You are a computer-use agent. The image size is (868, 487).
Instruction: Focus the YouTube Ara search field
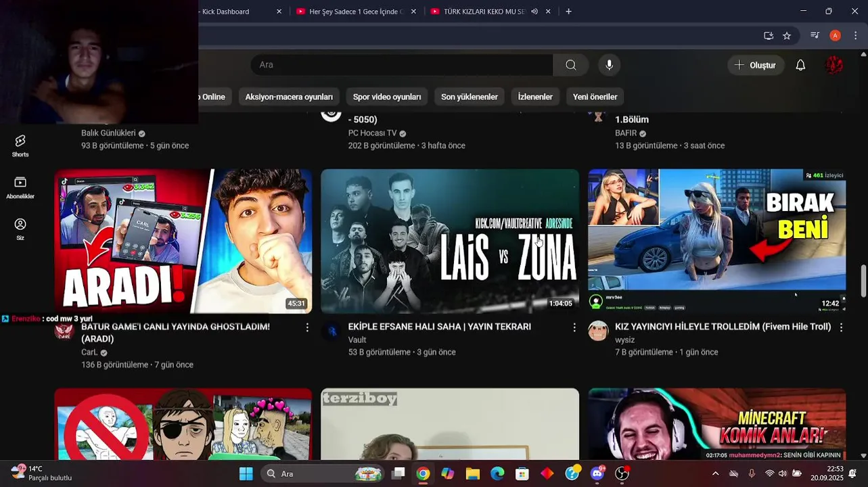pyautogui.click(x=402, y=65)
